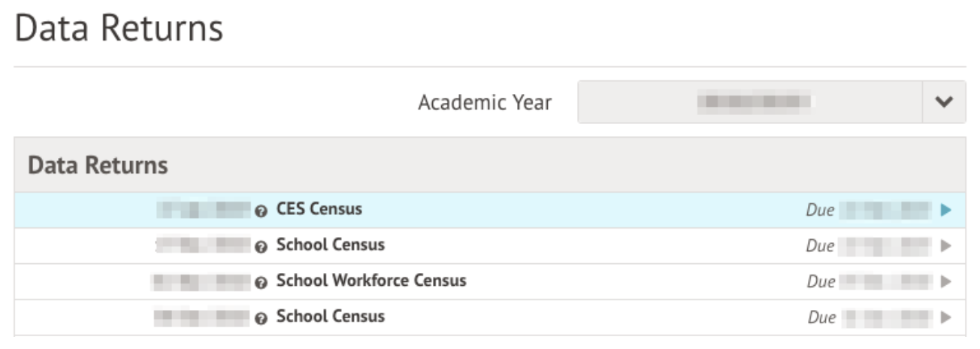Open the School Workforce Census return
Image resolution: width=980 pixels, height=349 pixels.
371,281
